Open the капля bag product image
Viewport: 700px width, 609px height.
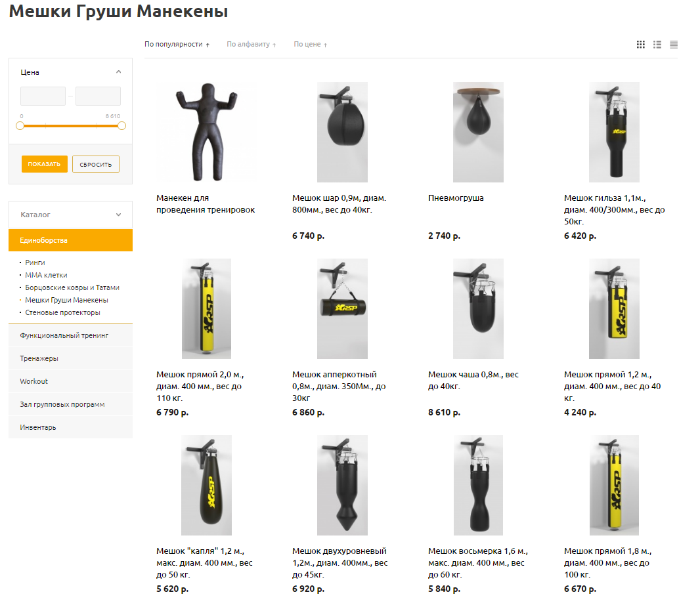[206, 486]
